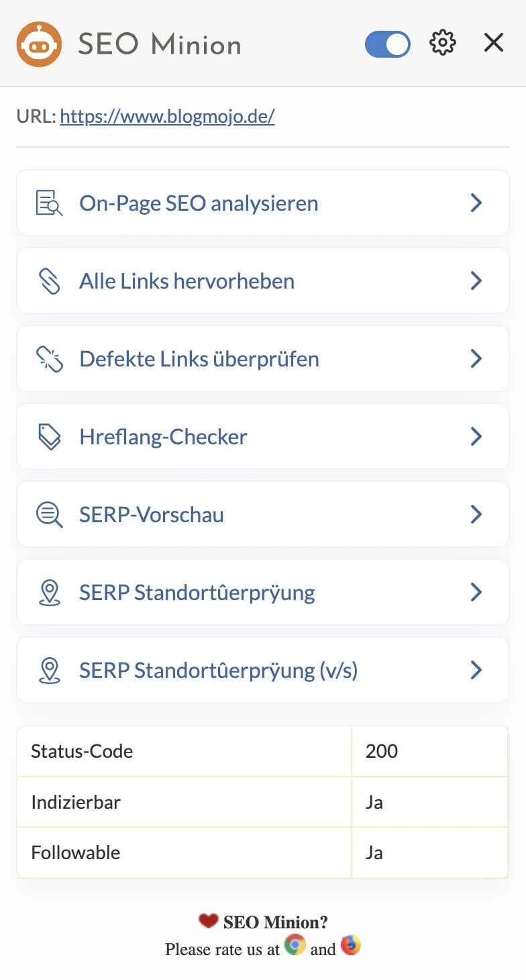Expand On-Page SEO analysieren with its chevron
526x980 pixels.
[476, 203]
